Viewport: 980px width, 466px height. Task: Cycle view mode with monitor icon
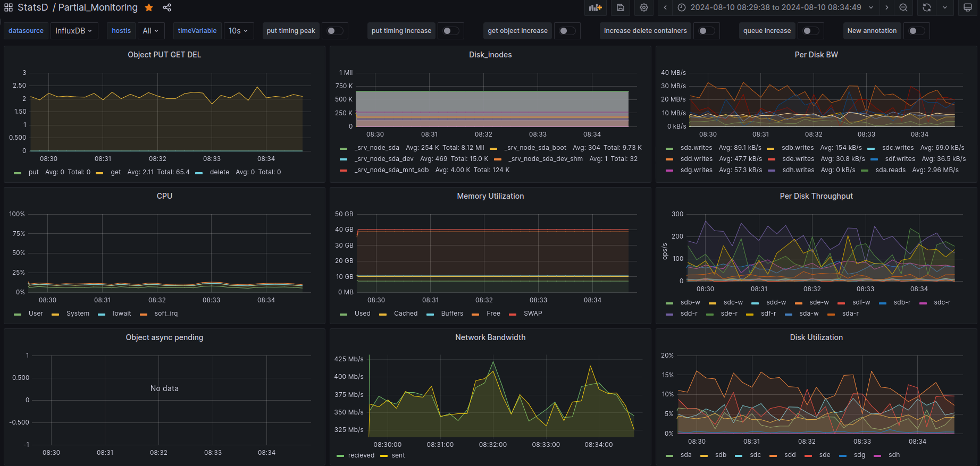(968, 7)
